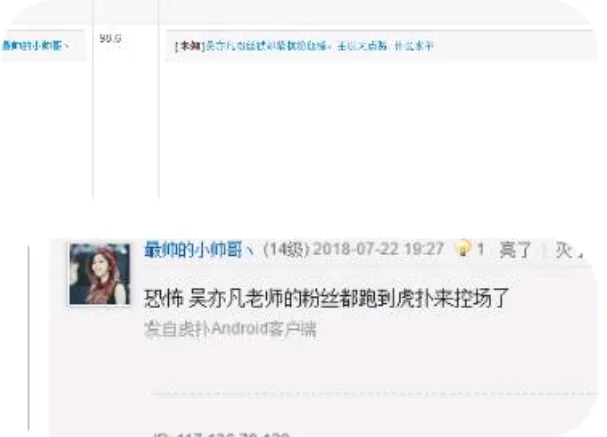This screenshot has width=607, height=437.
Task: Click the light bulb icon beside the count
Action: pos(463,248)
